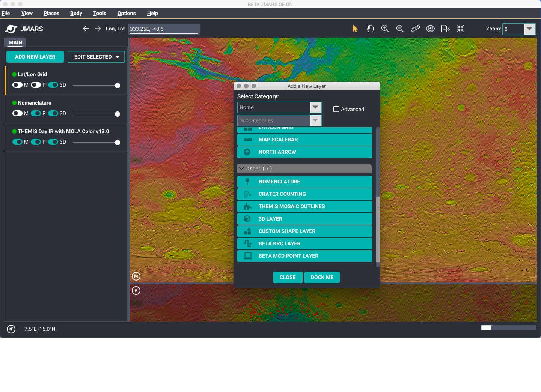Select the pointer arrow tool
The height and width of the screenshot is (392, 541).
click(x=355, y=29)
